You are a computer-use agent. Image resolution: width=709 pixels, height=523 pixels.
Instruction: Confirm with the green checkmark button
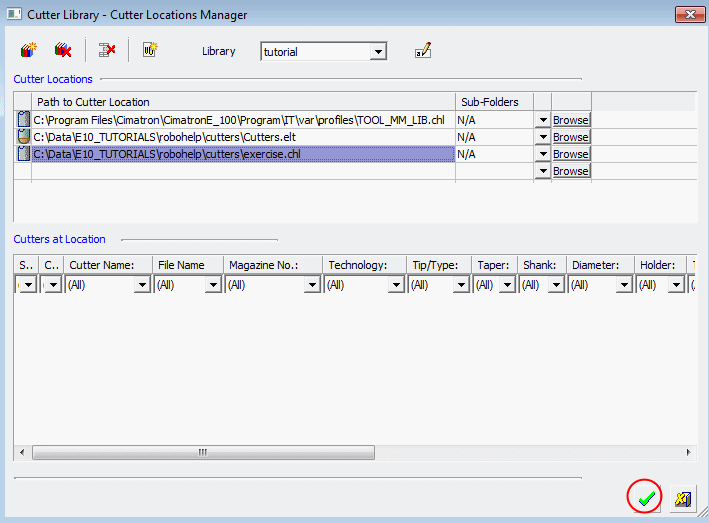coord(645,497)
